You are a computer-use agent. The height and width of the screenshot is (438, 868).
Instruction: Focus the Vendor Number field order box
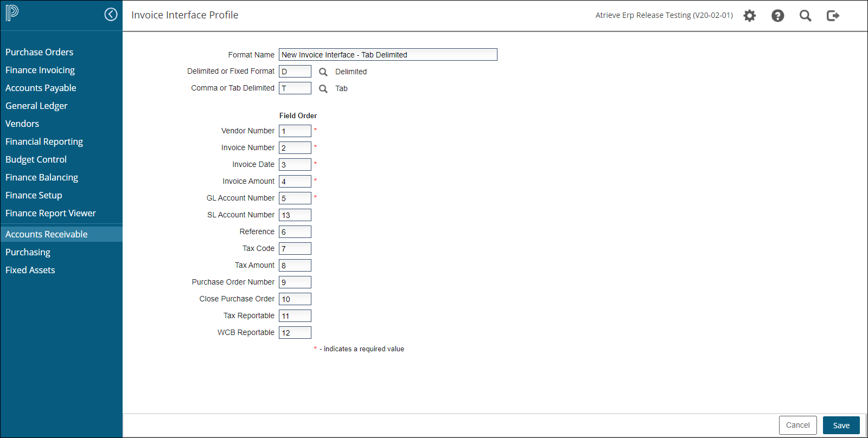(x=295, y=131)
